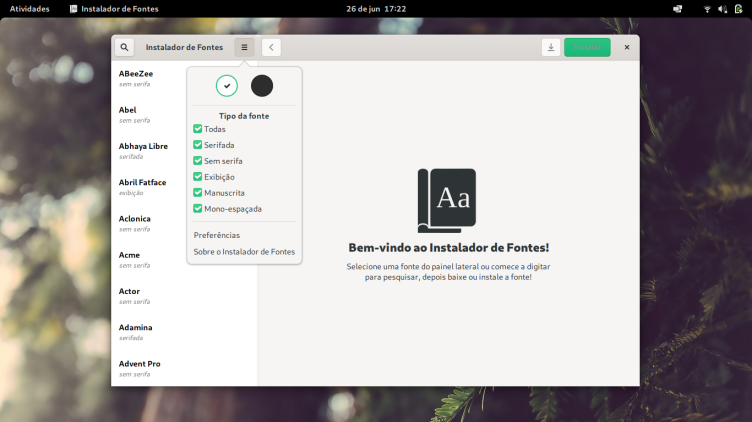Select the dark theme color circle
Image resolution: width=752 pixels, height=422 pixels.
262,86
